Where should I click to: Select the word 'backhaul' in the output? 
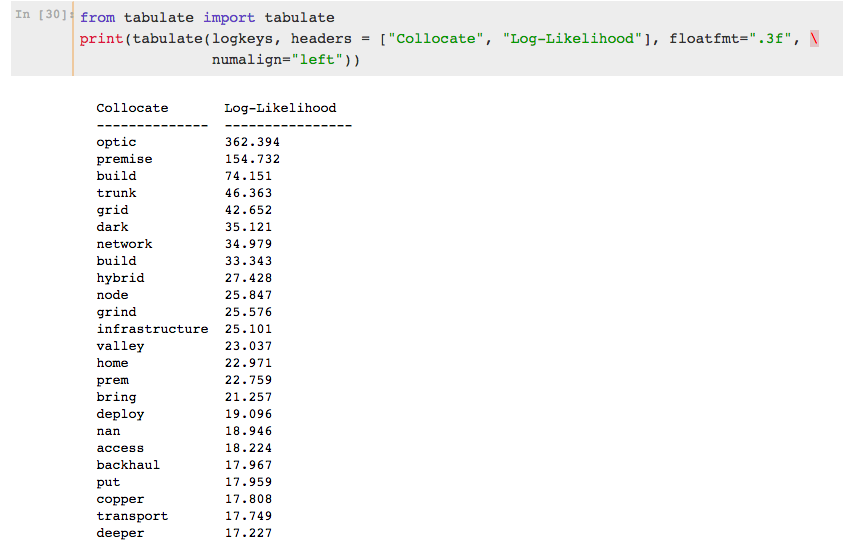tap(128, 465)
